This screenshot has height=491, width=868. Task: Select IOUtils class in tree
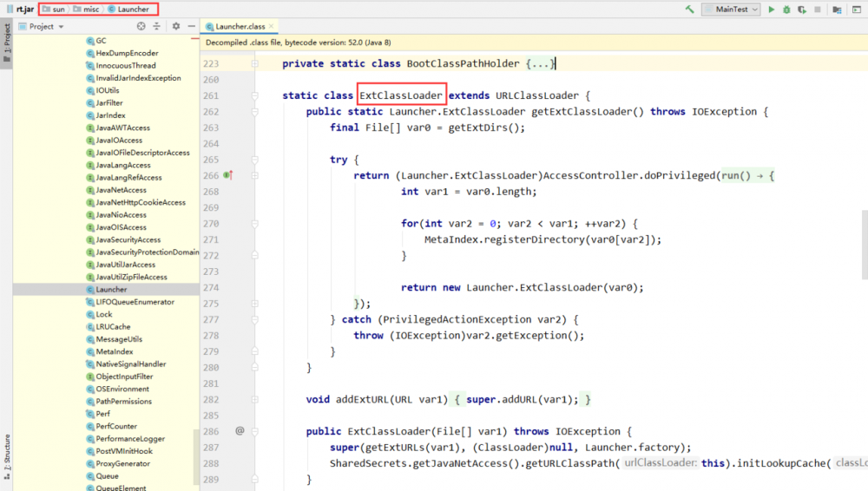[x=102, y=90]
